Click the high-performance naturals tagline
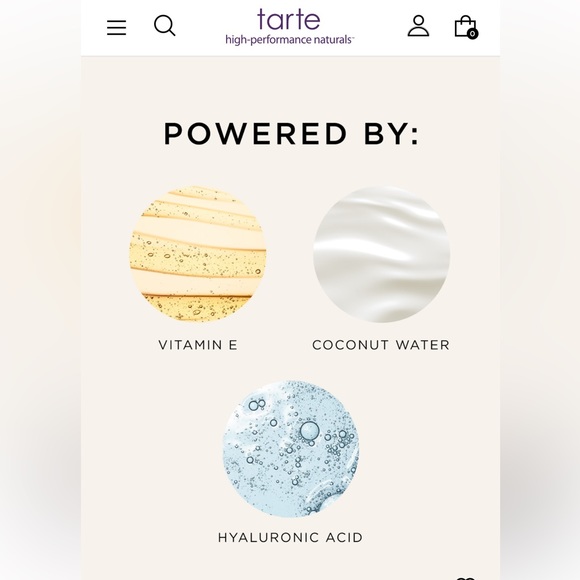Screen dimensions: 580x580 [290, 40]
